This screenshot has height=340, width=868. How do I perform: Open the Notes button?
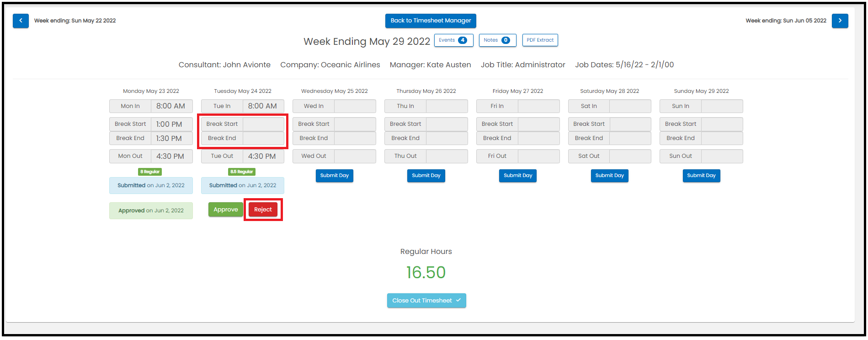[x=497, y=40]
